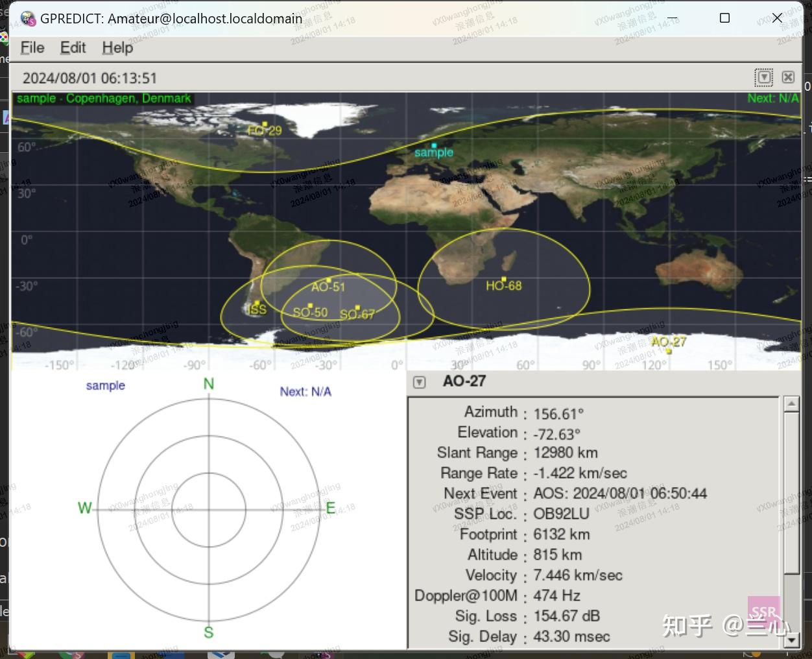812x659 pixels.
Task: Click the simulation timestamp display
Action: (90, 78)
